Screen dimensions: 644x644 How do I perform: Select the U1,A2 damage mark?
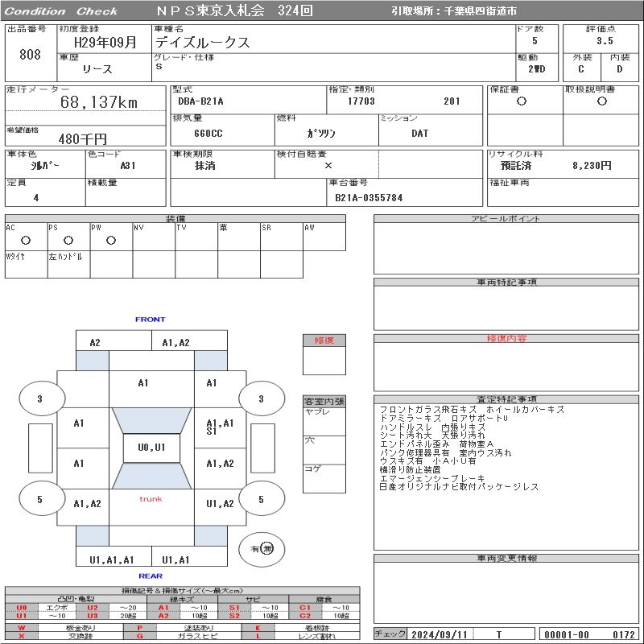pos(220,504)
